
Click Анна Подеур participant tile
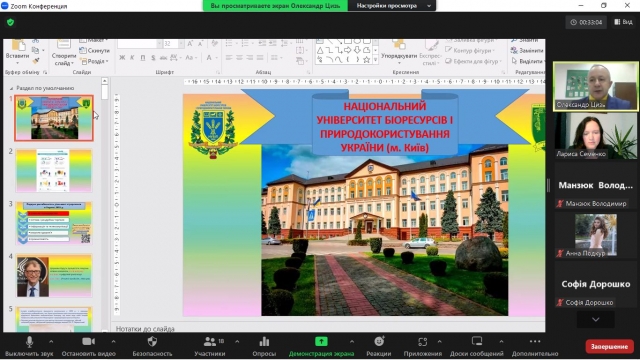click(596, 236)
